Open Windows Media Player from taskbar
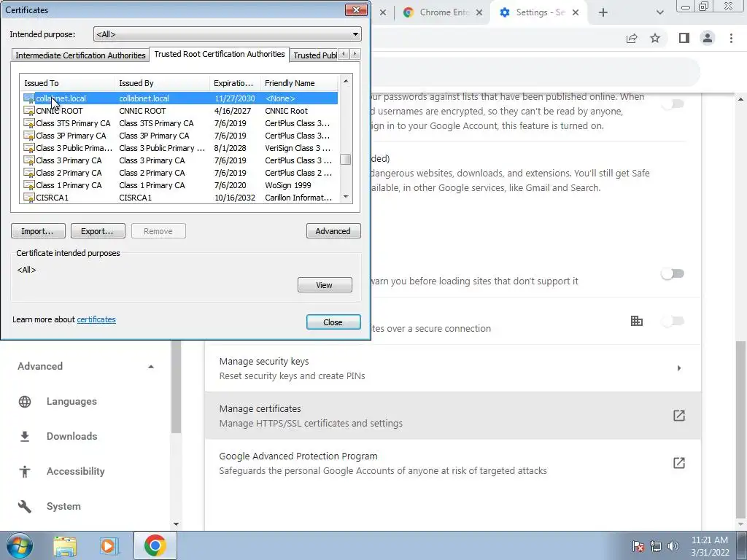This screenshot has height=560, width=747. click(109, 545)
